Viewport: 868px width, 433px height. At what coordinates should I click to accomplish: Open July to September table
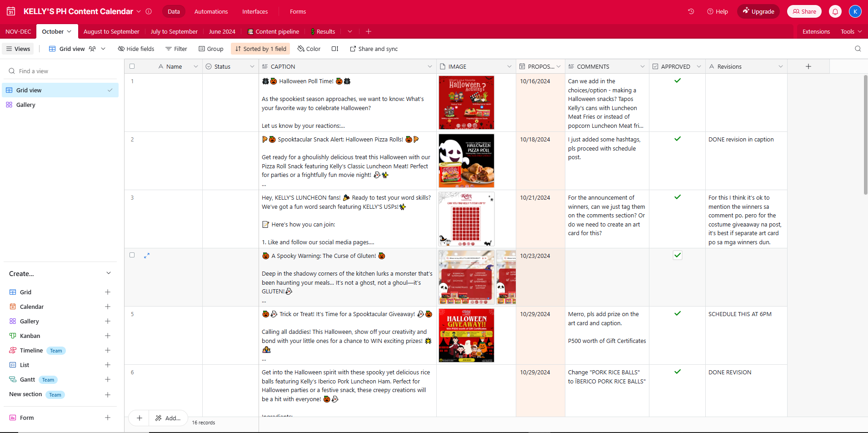click(x=174, y=31)
